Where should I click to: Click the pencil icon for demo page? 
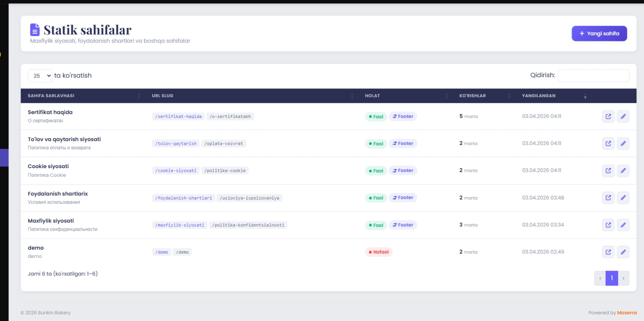623,252
